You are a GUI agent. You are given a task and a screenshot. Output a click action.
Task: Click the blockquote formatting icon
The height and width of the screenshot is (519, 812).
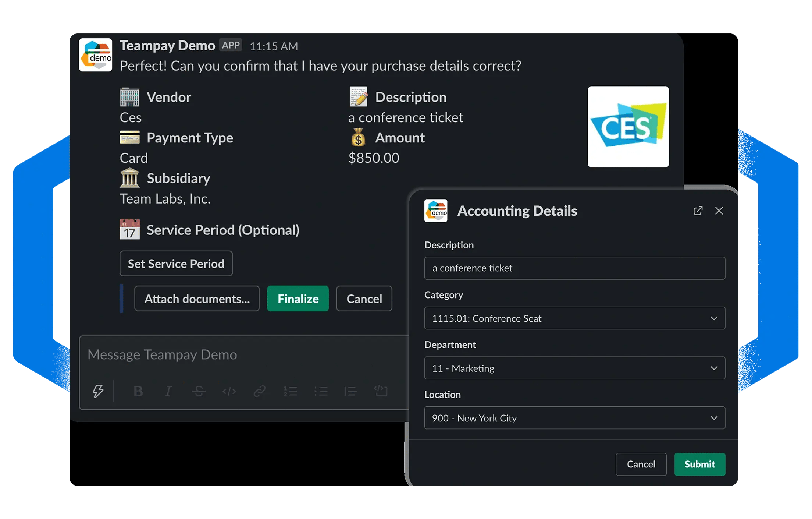pyautogui.click(x=350, y=391)
